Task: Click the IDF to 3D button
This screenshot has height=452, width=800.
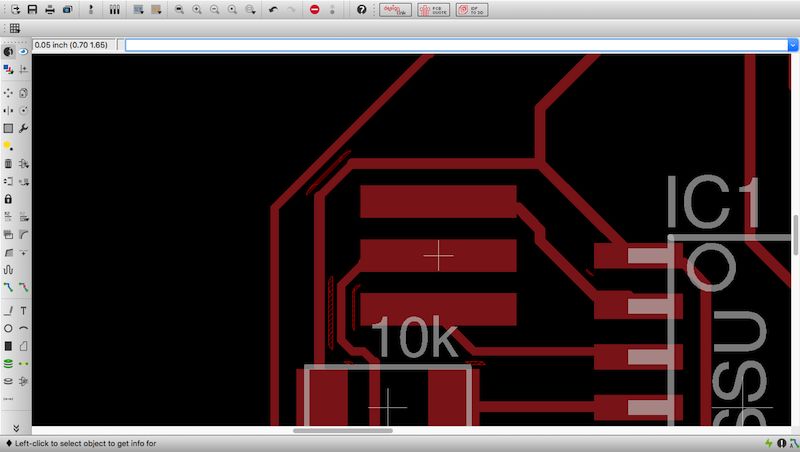Action: [x=472, y=10]
